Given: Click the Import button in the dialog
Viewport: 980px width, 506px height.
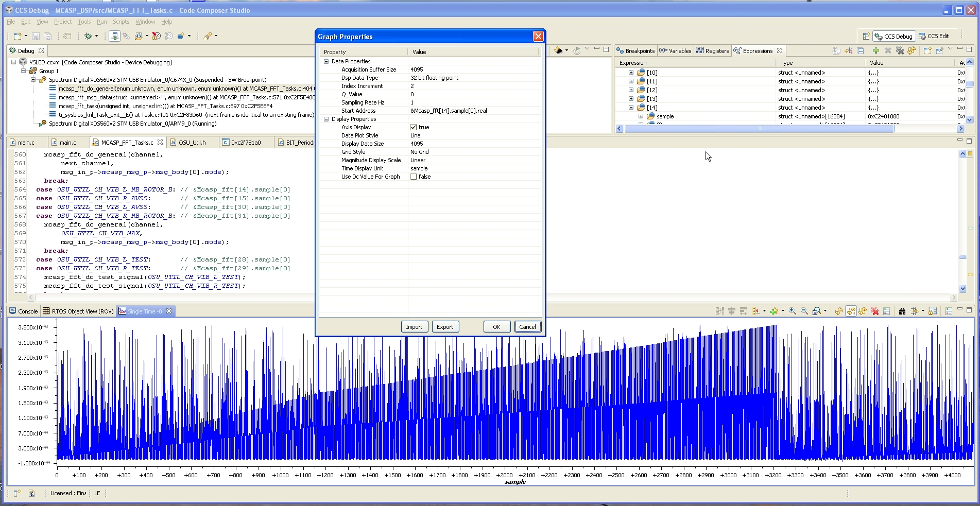Looking at the screenshot, I should click(x=414, y=327).
